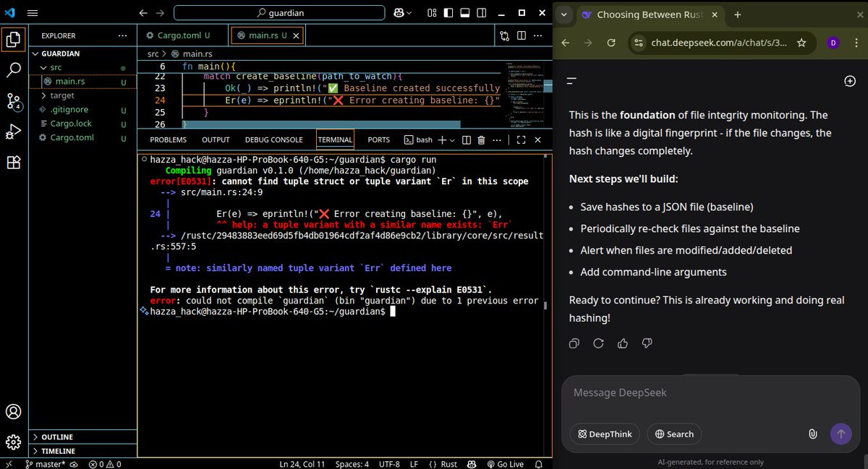
Task: Close the main.rs editor tab
Action: click(x=295, y=35)
